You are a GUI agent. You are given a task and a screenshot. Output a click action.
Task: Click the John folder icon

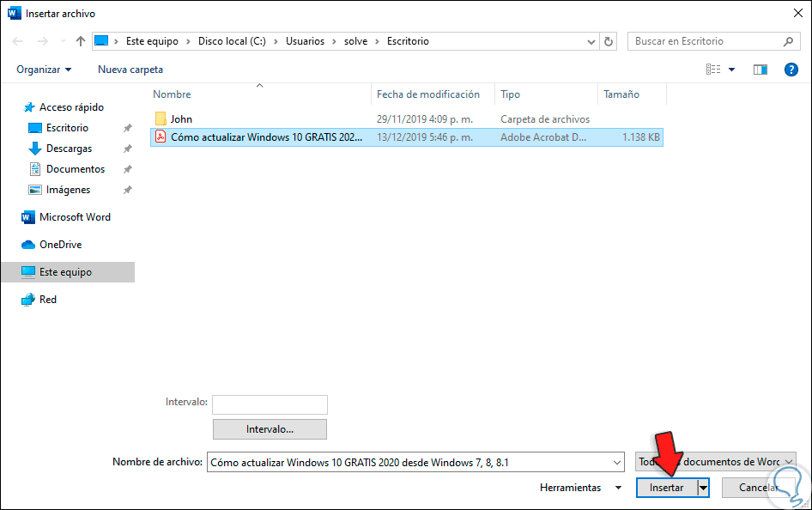pos(161,119)
